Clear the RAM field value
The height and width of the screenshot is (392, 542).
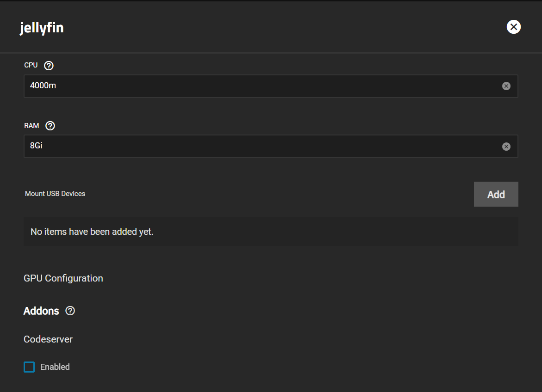click(506, 147)
